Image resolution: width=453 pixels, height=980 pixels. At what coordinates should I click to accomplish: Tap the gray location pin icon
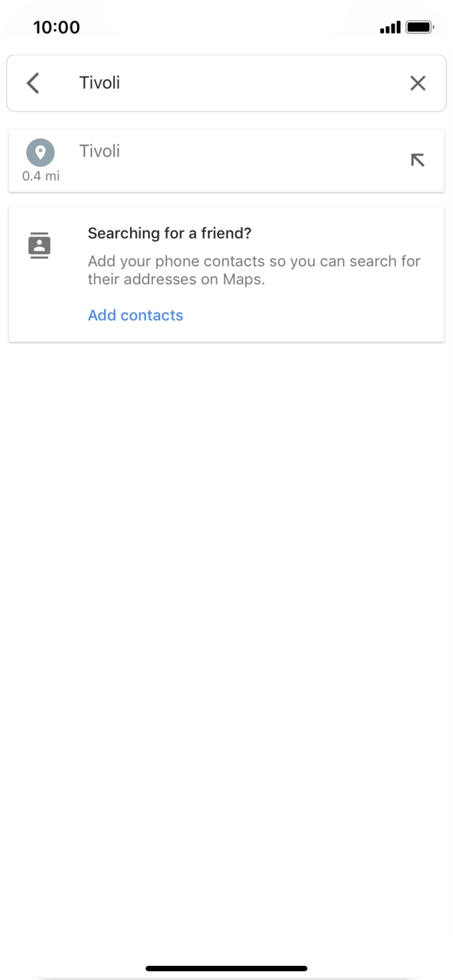pyautogui.click(x=40, y=153)
